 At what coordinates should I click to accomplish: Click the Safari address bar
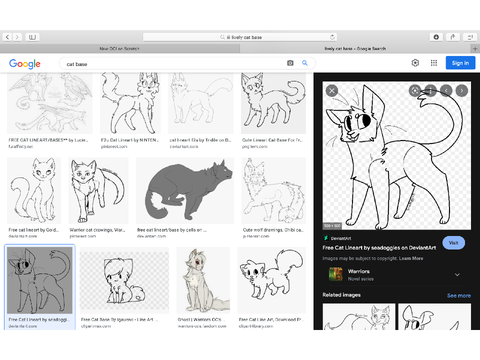[x=240, y=37]
